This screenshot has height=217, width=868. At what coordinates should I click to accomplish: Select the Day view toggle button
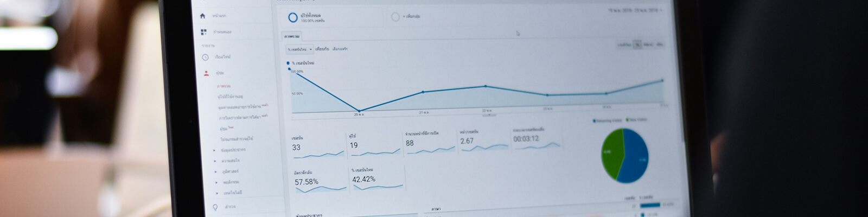pos(638,44)
